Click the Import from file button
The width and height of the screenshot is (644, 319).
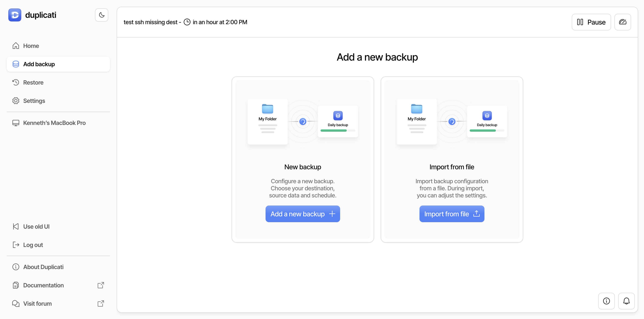pos(452,214)
